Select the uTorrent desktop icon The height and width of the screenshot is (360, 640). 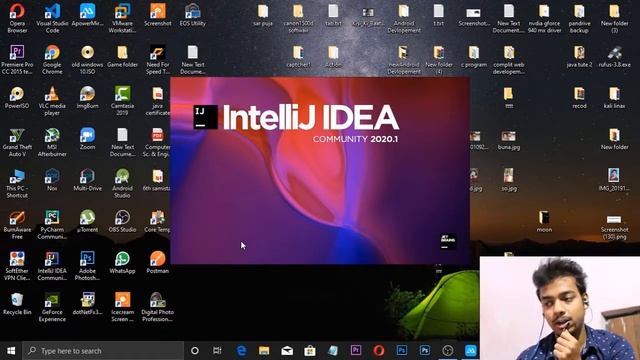[x=87, y=221]
